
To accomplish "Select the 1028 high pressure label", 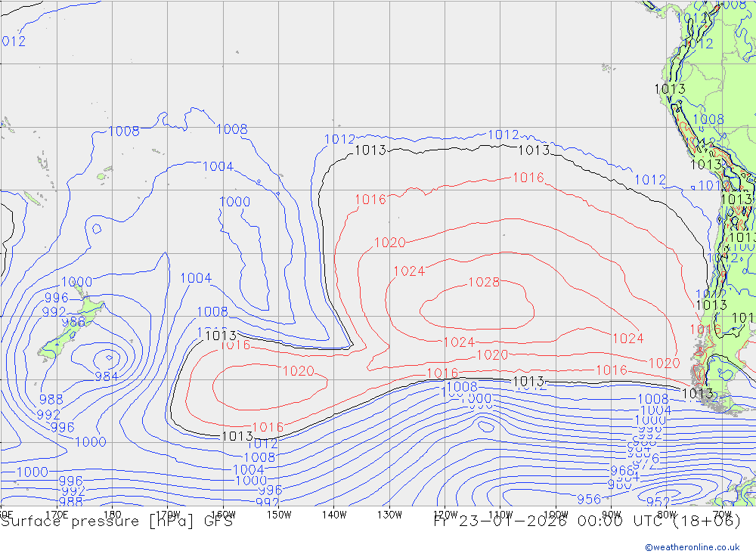I will coord(484,282).
